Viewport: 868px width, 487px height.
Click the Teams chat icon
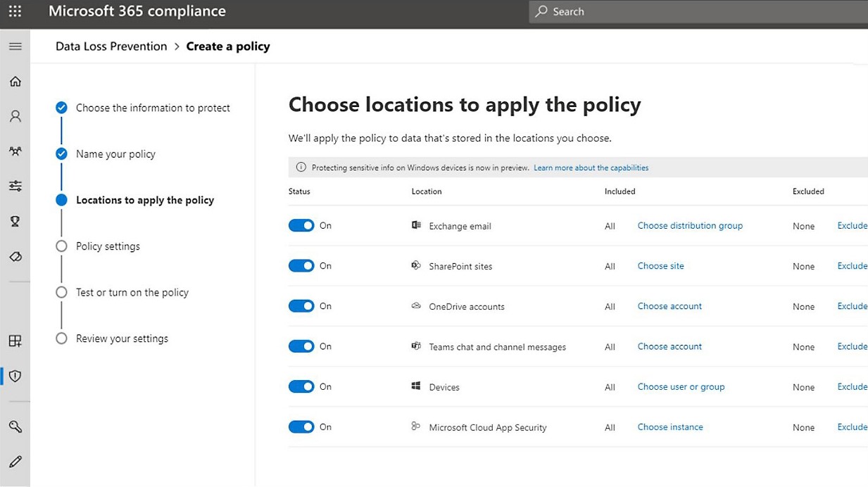click(416, 346)
